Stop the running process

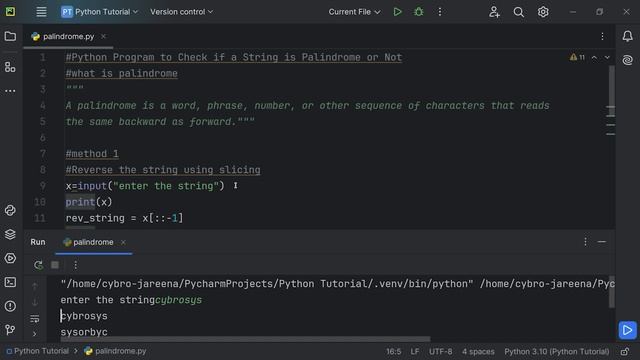point(55,265)
